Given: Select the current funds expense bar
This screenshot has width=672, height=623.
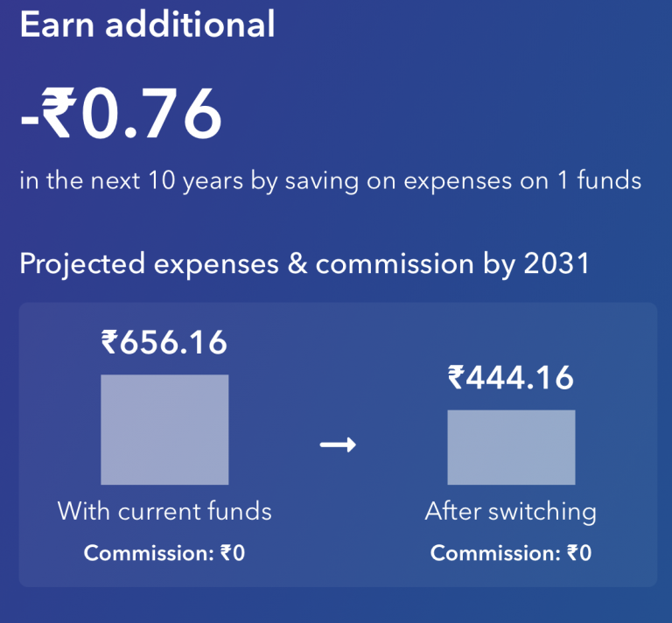Looking at the screenshot, I should [164, 430].
